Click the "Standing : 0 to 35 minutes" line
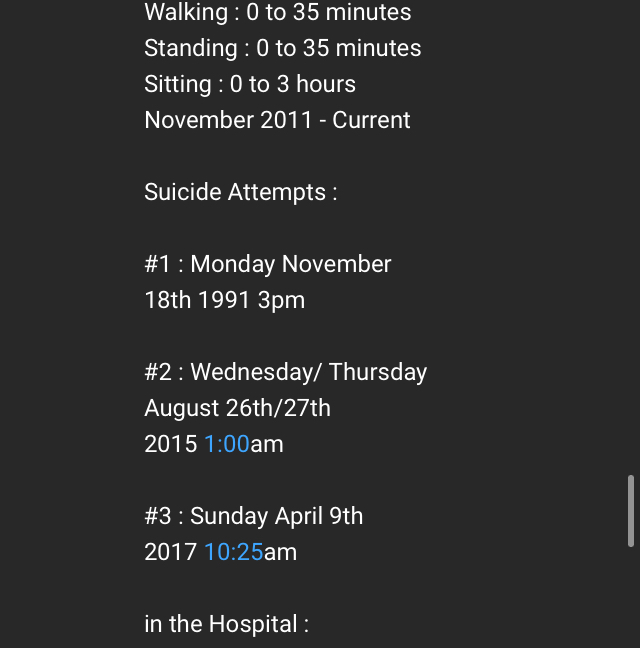The width and height of the screenshot is (640, 648). [282, 48]
